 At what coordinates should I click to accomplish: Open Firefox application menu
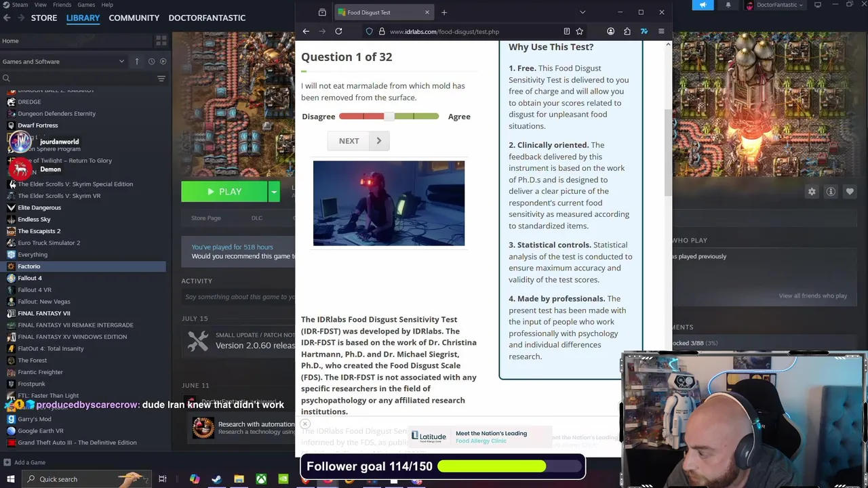[661, 31]
